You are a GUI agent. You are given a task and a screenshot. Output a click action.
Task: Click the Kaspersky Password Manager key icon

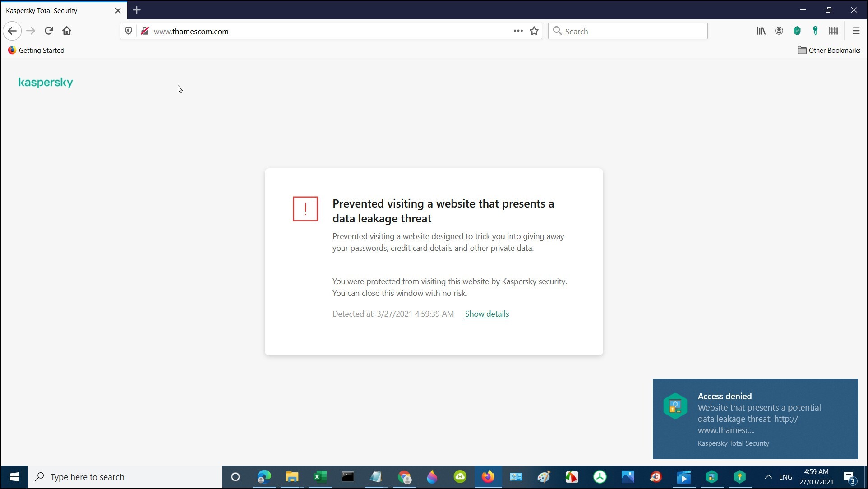[815, 31]
